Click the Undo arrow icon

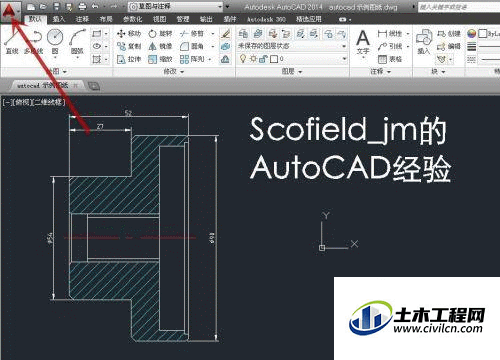[95, 7]
